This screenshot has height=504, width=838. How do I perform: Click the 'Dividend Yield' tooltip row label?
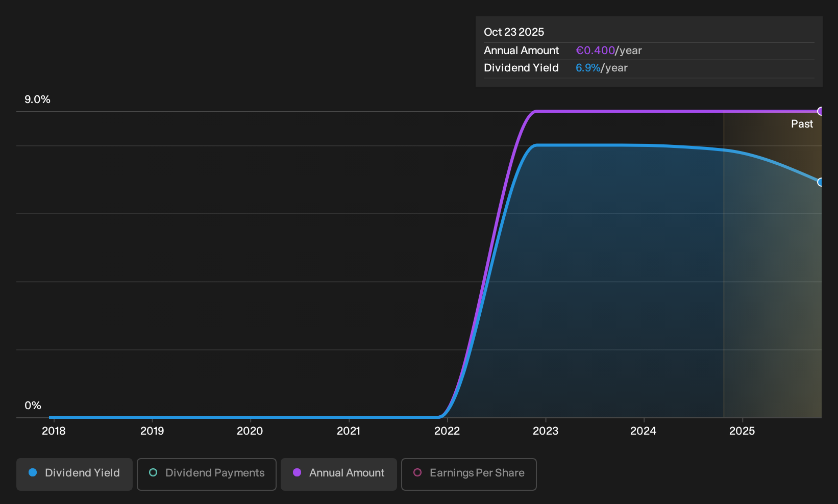(521, 68)
